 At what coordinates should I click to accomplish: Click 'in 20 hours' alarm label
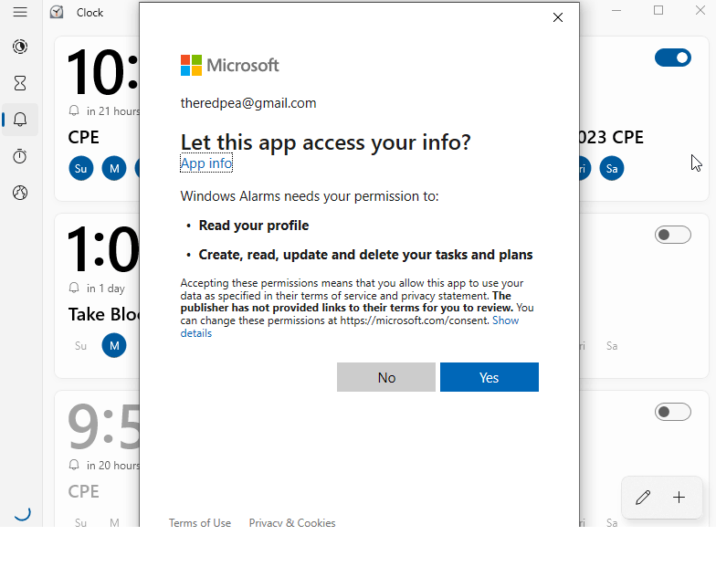(x=113, y=466)
